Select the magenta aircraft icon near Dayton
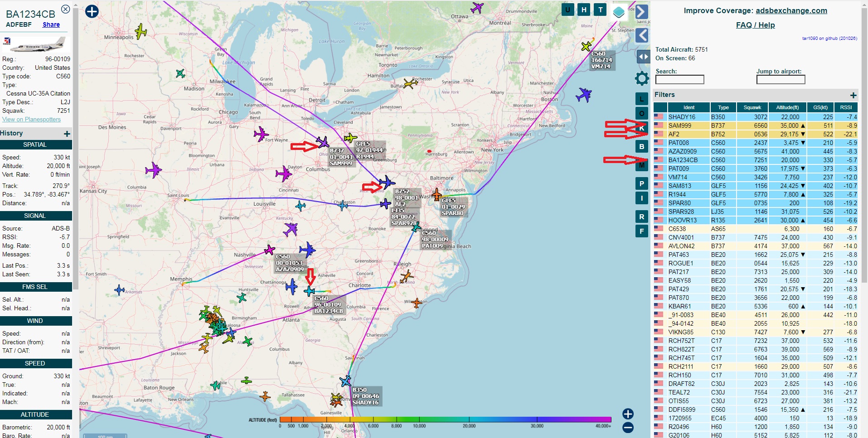The image size is (868, 438). tap(284, 173)
